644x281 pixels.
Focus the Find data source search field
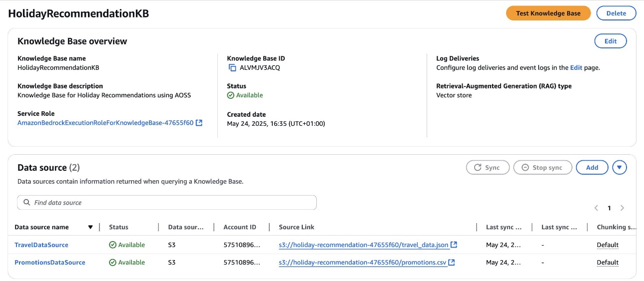[x=167, y=203]
